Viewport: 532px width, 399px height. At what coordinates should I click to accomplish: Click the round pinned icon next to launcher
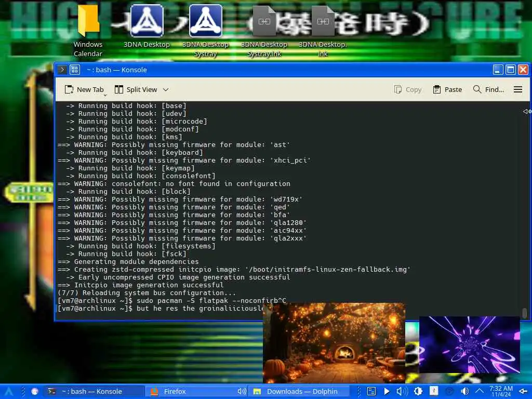[x=35, y=392]
